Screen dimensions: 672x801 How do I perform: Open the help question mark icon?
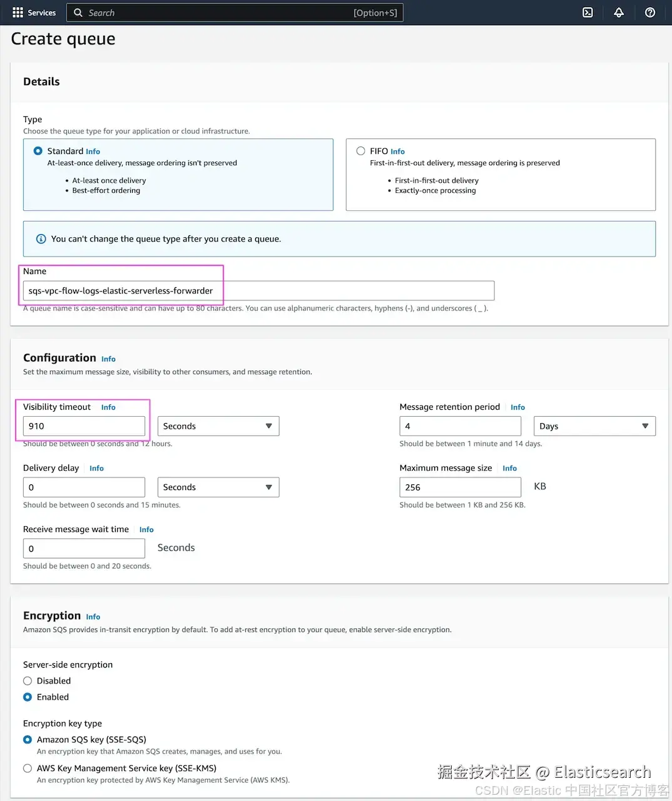[650, 13]
